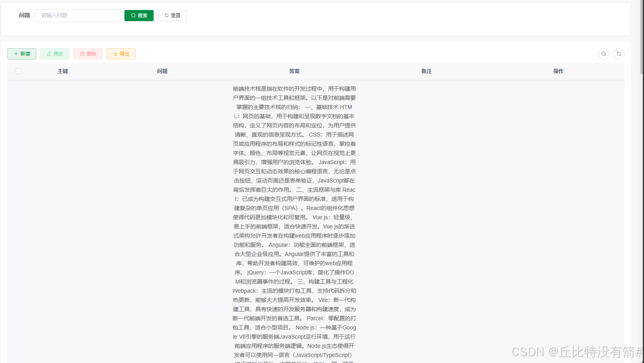The height and width of the screenshot is (363, 644).
Task: Click the reset icon inside 重置 button
Action: pos(166,15)
